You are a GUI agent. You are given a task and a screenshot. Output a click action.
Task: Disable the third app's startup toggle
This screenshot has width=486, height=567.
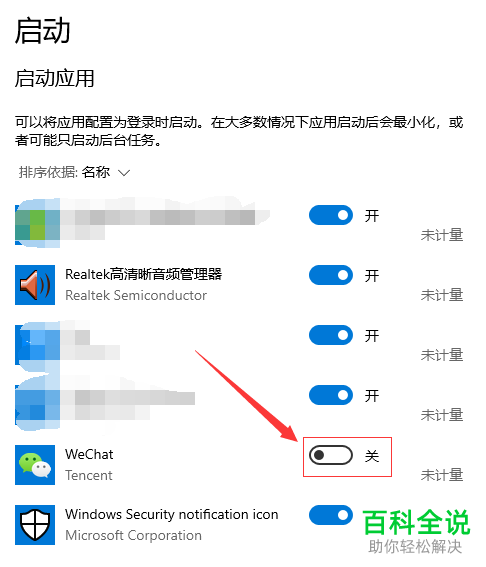coord(331,335)
